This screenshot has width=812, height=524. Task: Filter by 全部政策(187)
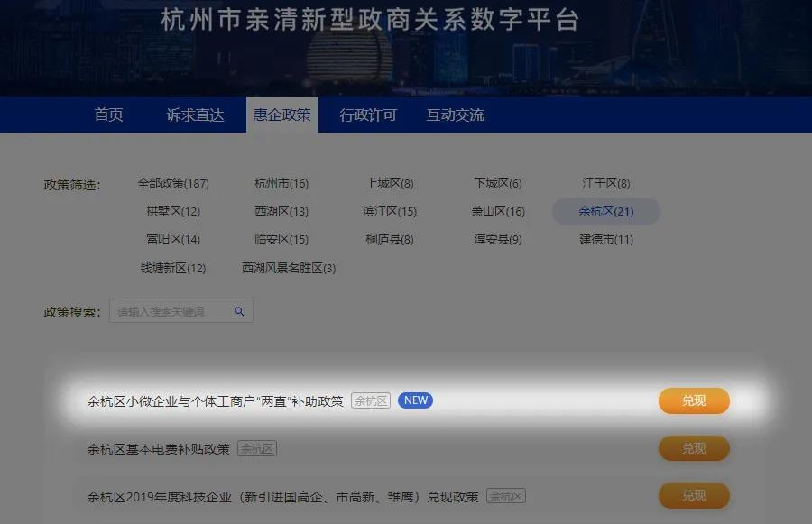[173, 184]
